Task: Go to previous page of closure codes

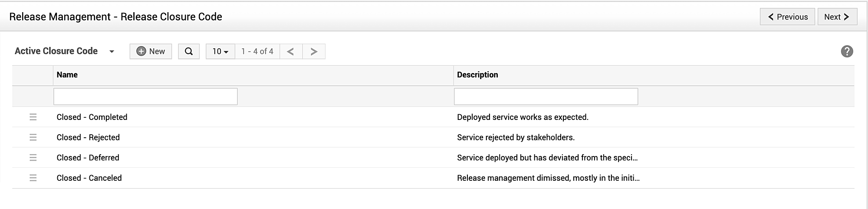Action: pyautogui.click(x=291, y=51)
